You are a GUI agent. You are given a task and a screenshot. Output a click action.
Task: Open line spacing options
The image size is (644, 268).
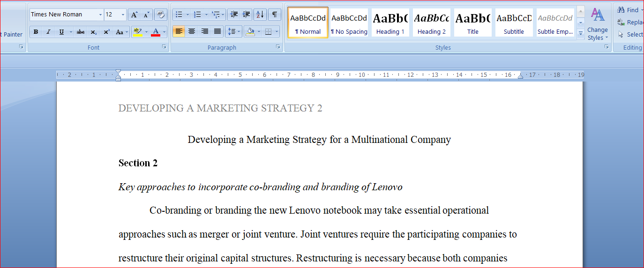[233, 32]
